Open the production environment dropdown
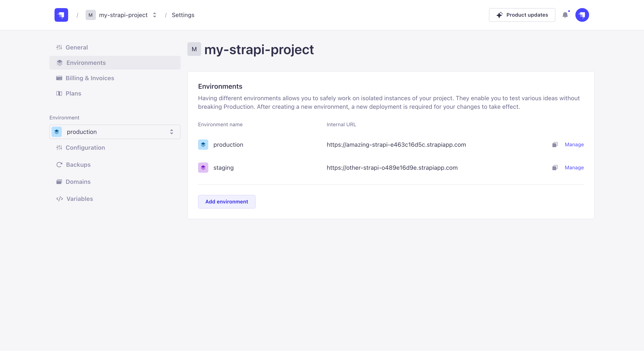 coord(115,132)
